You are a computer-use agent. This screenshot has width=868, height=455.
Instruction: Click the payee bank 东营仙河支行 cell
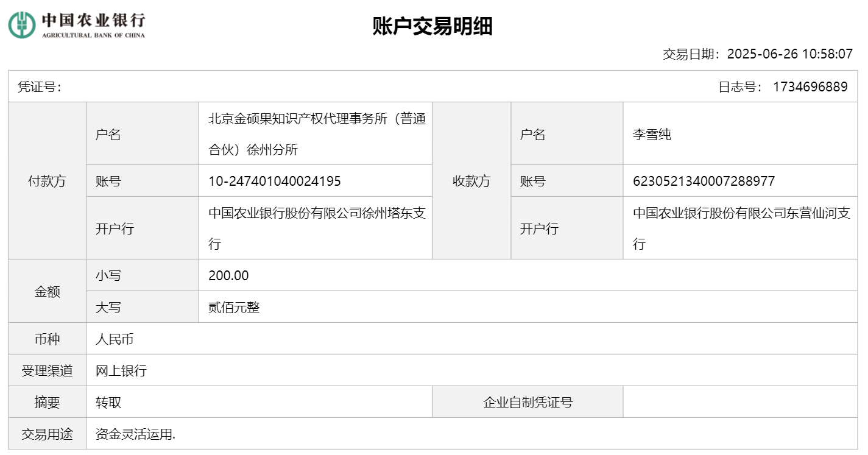[741, 228]
